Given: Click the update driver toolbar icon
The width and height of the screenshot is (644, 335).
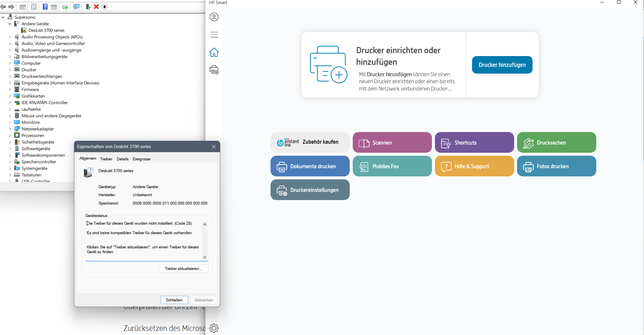Looking at the screenshot, I should pos(88,7).
